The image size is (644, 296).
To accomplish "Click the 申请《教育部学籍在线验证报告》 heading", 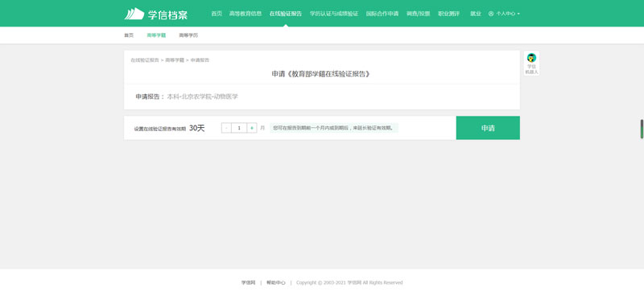I will pyautogui.click(x=321, y=74).
